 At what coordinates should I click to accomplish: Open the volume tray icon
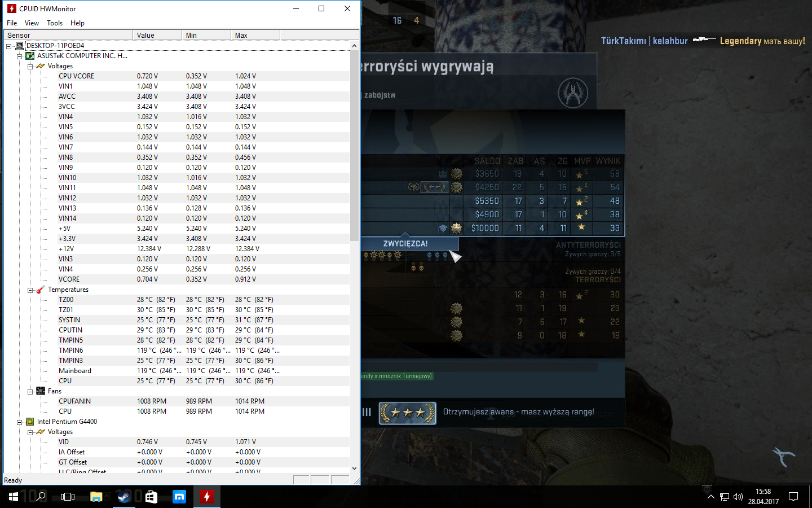738,497
